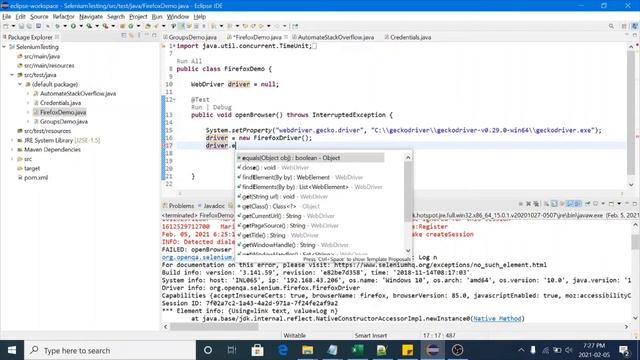Toggle the code fold marker at line 12
Viewport: 640px width, 360px height.
(175, 100)
